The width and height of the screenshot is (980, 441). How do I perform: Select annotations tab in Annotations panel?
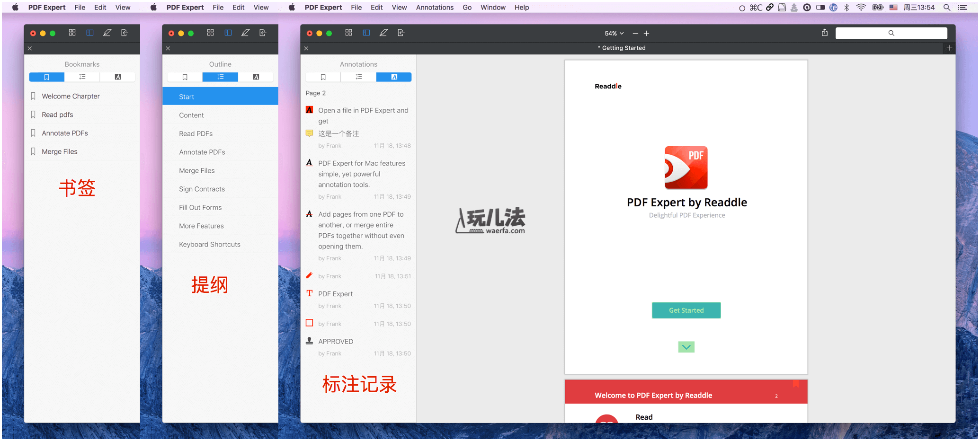pos(394,77)
